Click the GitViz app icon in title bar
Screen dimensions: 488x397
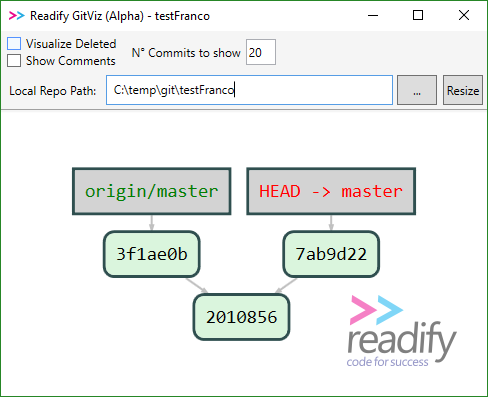(x=16, y=16)
